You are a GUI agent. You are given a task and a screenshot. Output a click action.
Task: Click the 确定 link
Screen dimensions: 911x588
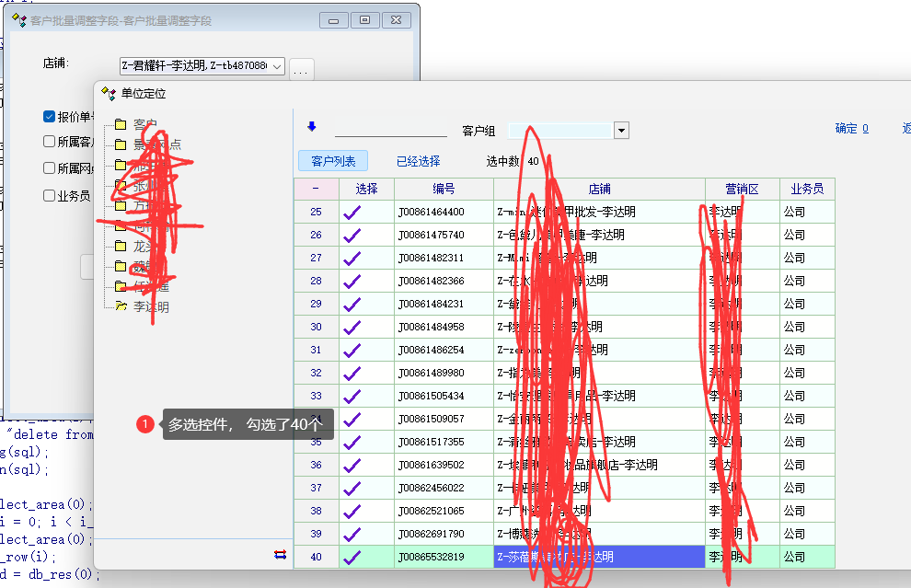point(851,129)
